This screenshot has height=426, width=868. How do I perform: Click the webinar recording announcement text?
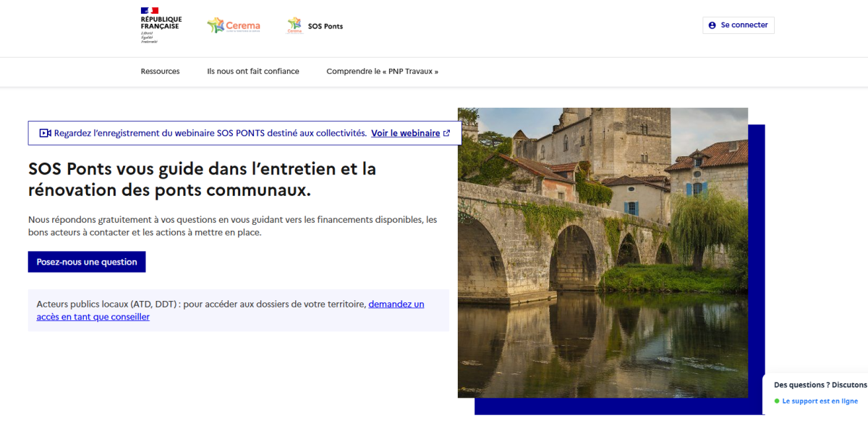(x=210, y=133)
